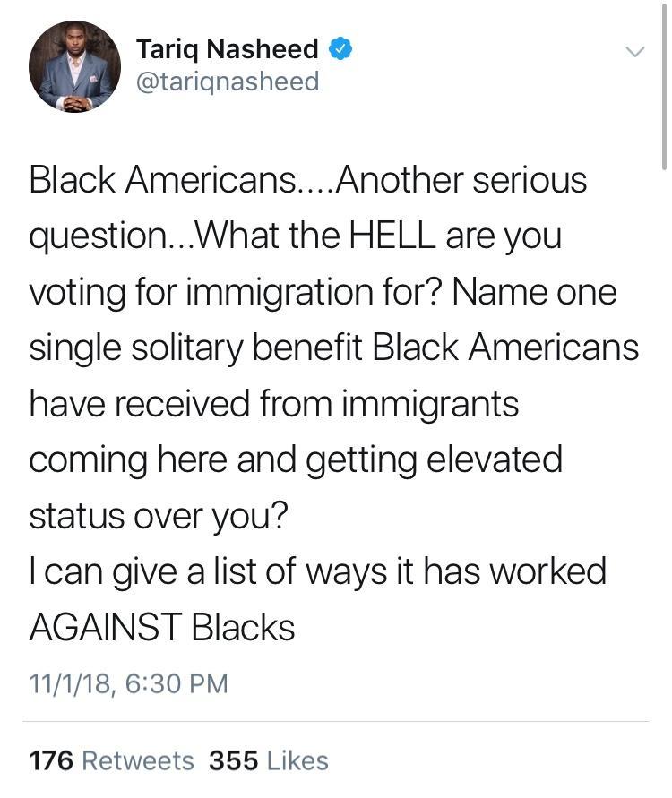Screen dimensions: 672x798
Task: Open Tariq Nasheed's profile picture
Action: (75, 66)
